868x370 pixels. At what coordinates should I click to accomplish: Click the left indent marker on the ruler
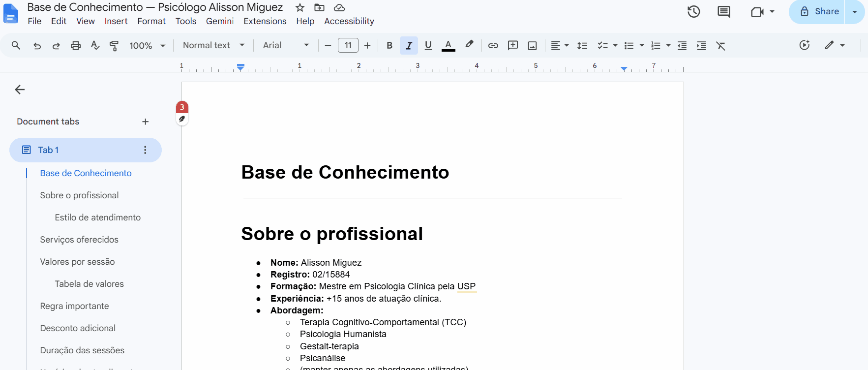(x=240, y=67)
